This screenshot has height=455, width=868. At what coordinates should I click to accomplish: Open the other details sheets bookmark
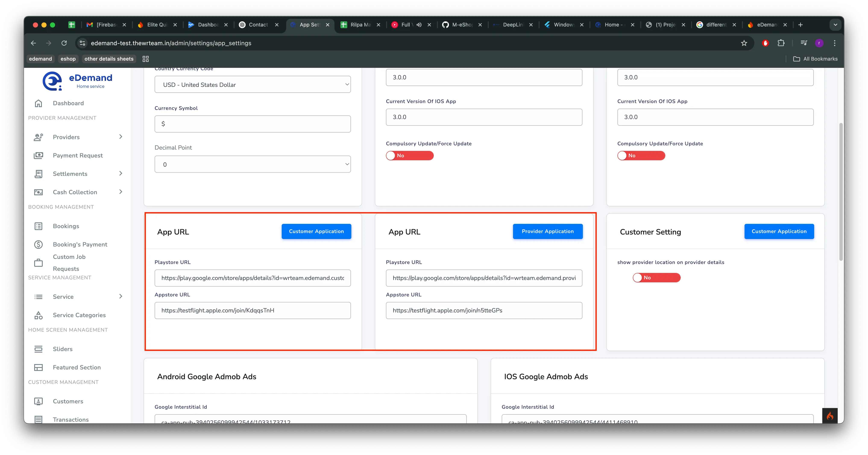pyautogui.click(x=109, y=59)
